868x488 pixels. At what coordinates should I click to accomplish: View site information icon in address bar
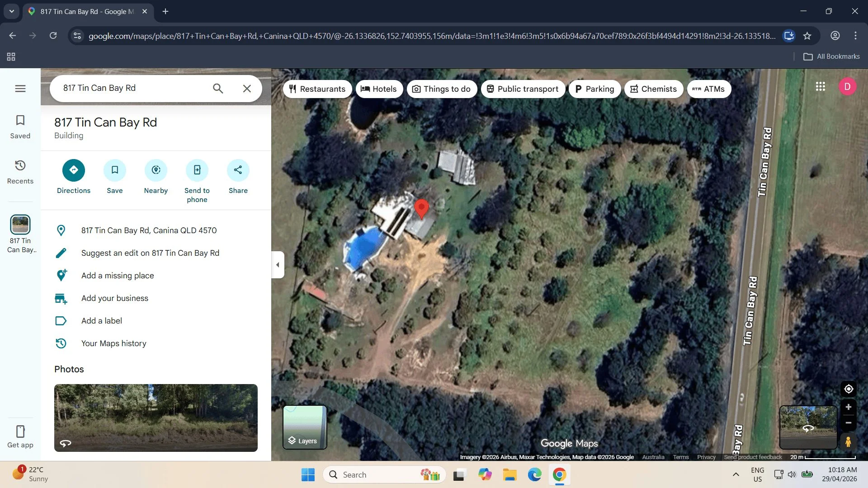tap(77, 36)
